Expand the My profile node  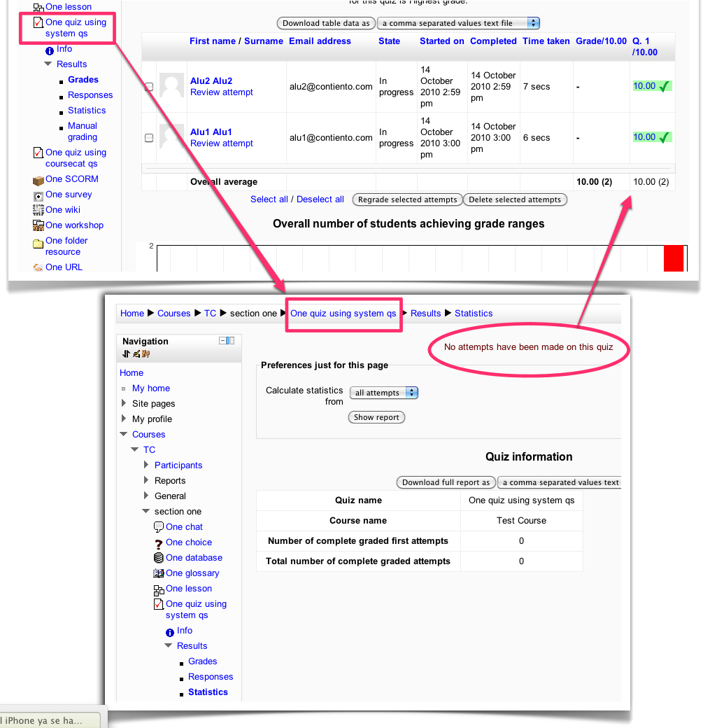pos(123,419)
